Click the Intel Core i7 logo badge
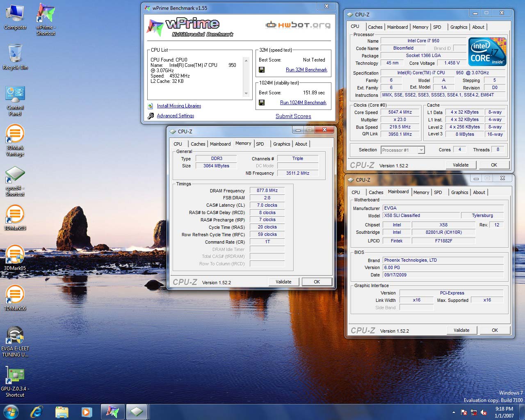Image resolution: width=525 pixels, height=420 pixels. (x=487, y=52)
